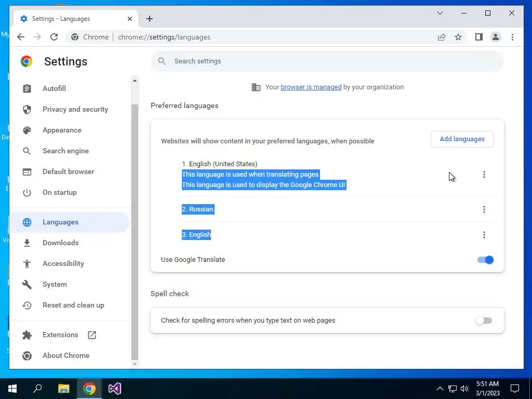Open the volume speaker icon
The image size is (532, 399).
click(x=464, y=389)
